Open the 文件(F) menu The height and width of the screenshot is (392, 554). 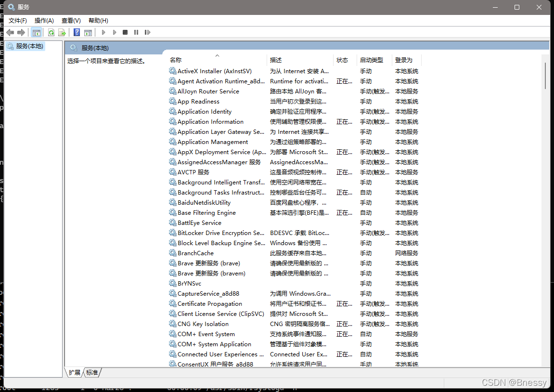(x=18, y=21)
